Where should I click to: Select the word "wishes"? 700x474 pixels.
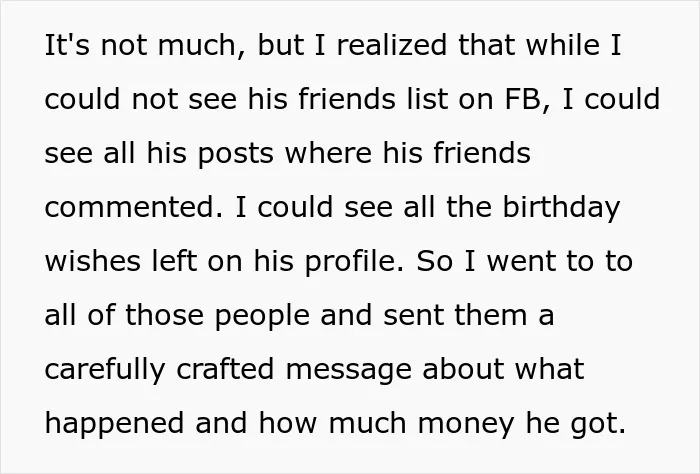(x=92, y=261)
